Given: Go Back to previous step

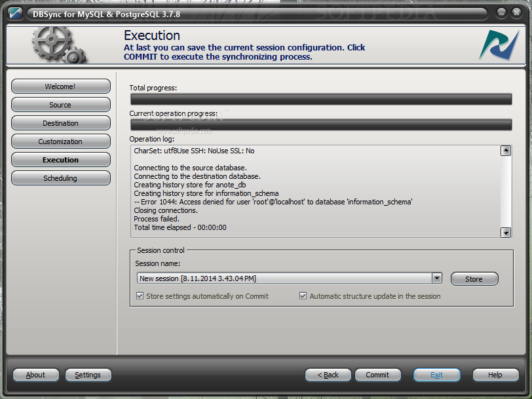Looking at the screenshot, I should point(328,375).
